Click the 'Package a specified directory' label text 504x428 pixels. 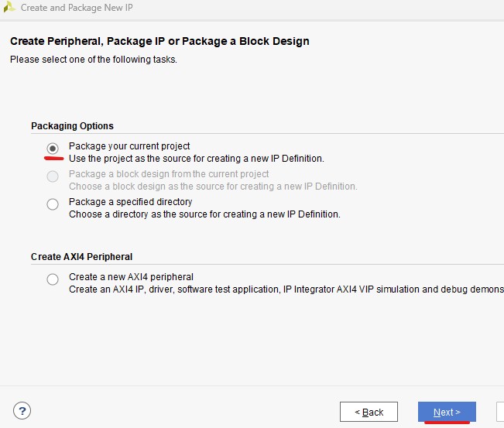[x=130, y=202]
